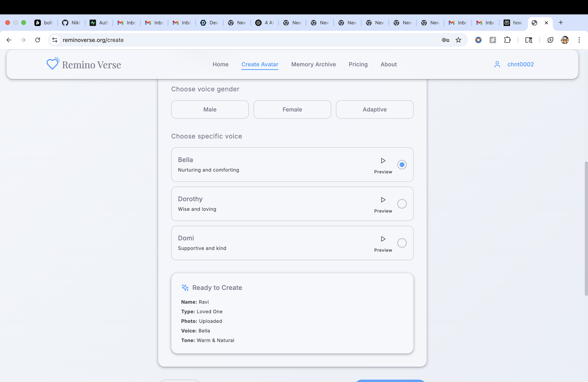Click the user profile icon
The image size is (588, 382).
point(497,64)
